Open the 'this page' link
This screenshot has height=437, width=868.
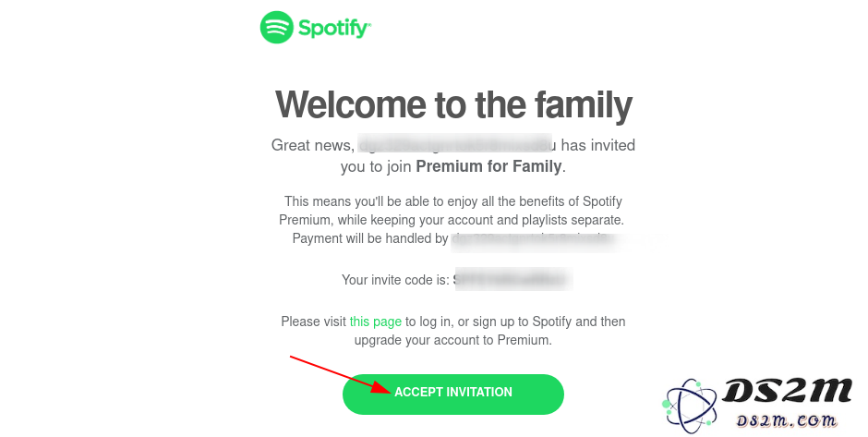[375, 322]
